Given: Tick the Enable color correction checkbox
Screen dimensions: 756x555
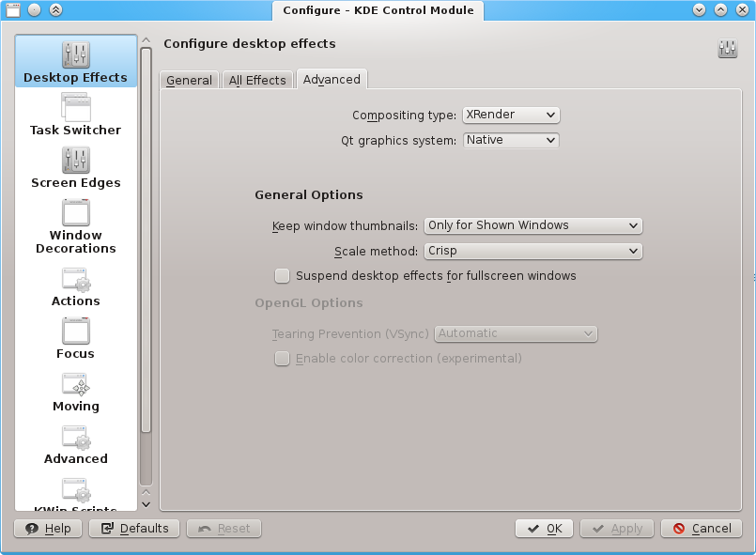Looking at the screenshot, I should click(x=282, y=359).
